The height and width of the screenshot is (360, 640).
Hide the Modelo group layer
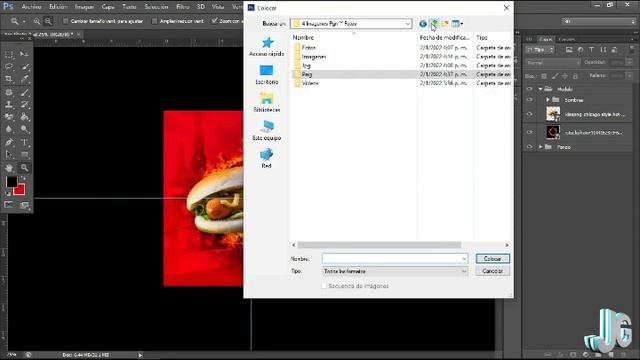click(x=529, y=89)
